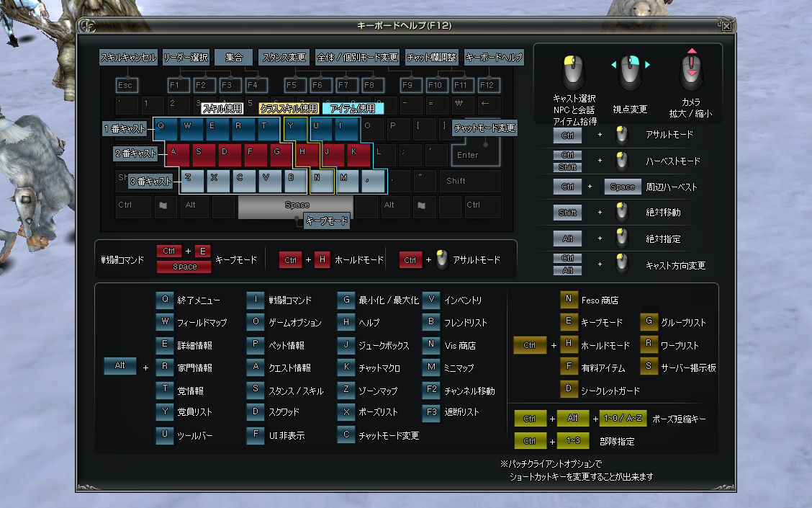
Task: Click the yellow クラススキル使用 label
Action: pyautogui.click(x=289, y=109)
